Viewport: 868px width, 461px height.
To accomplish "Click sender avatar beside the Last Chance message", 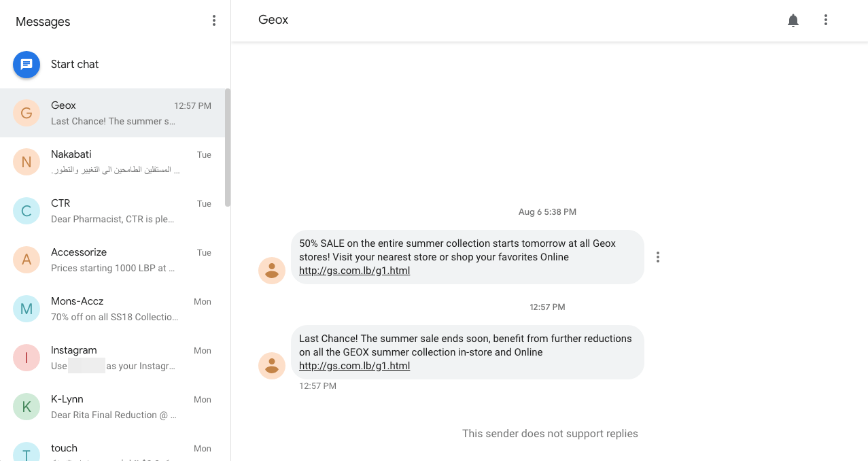I will pyautogui.click(x=272, y=366).
